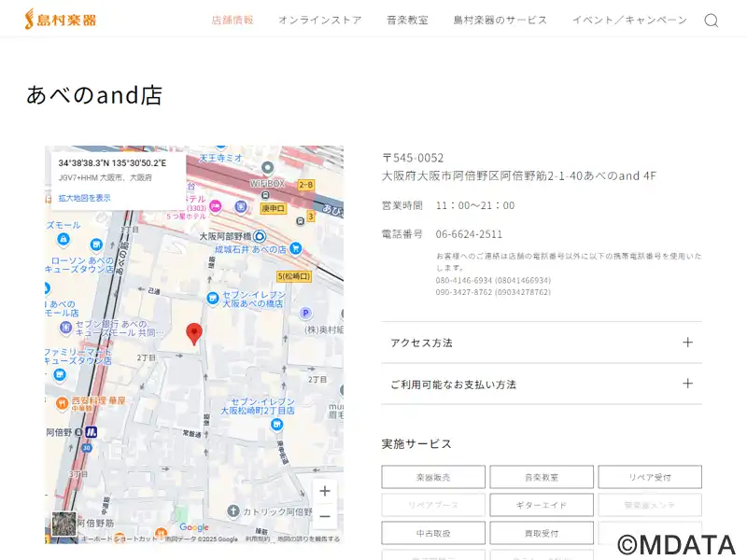Click the 拡大地図を表示 link
The width and height of the screenshot is (747, 560).
[84, 198]
